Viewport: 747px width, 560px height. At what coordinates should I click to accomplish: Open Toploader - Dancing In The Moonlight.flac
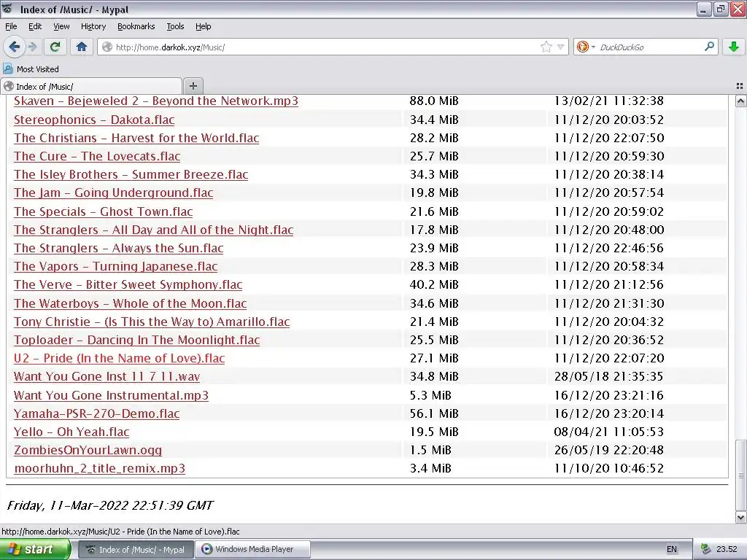click(x=136, y=340)
